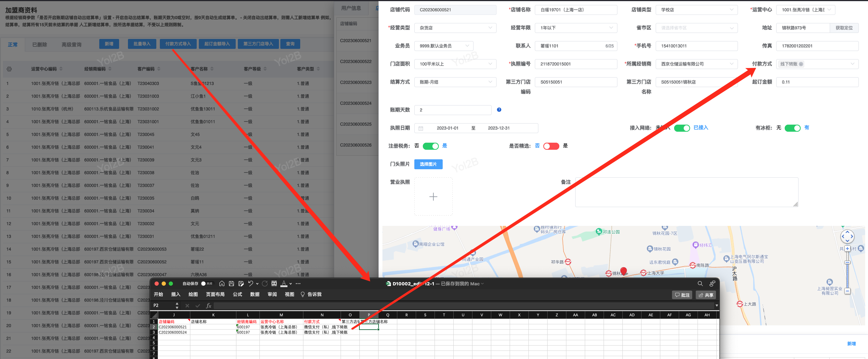Click the 起订金额导入 button
This screenshot has height=359, width=868.
point(217,44)
